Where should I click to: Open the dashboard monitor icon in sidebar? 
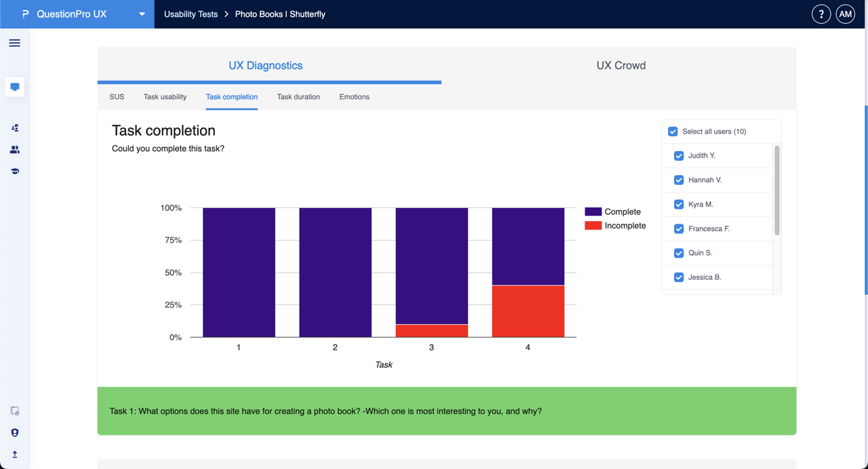point(14,87)
